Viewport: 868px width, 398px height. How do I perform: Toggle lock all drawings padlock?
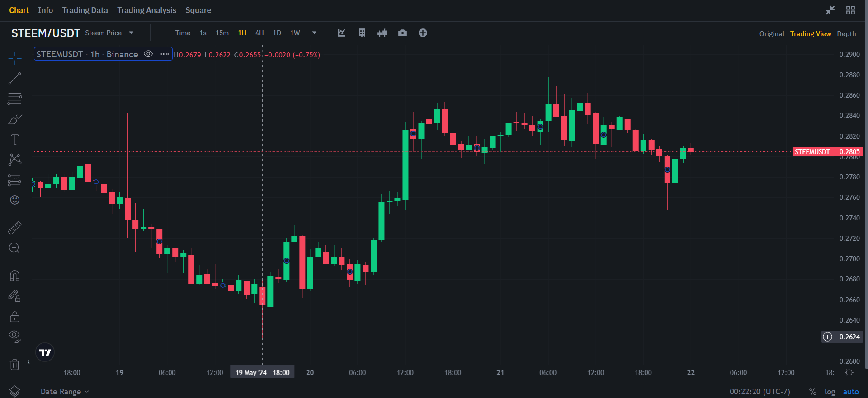click(14, 316)
